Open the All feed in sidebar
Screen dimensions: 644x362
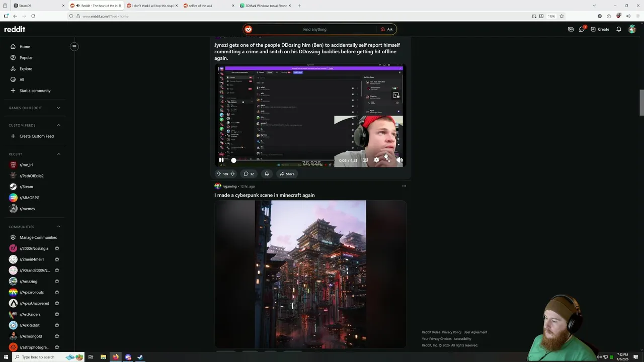22,79
